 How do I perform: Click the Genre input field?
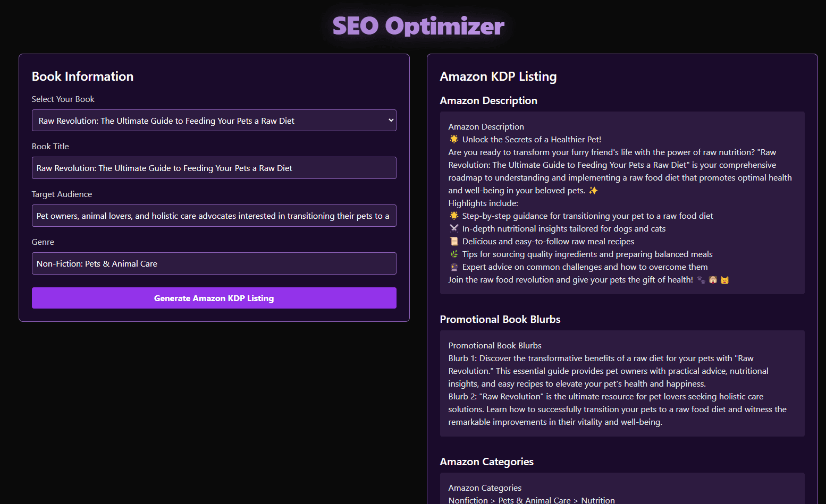(x=214, y=263)
